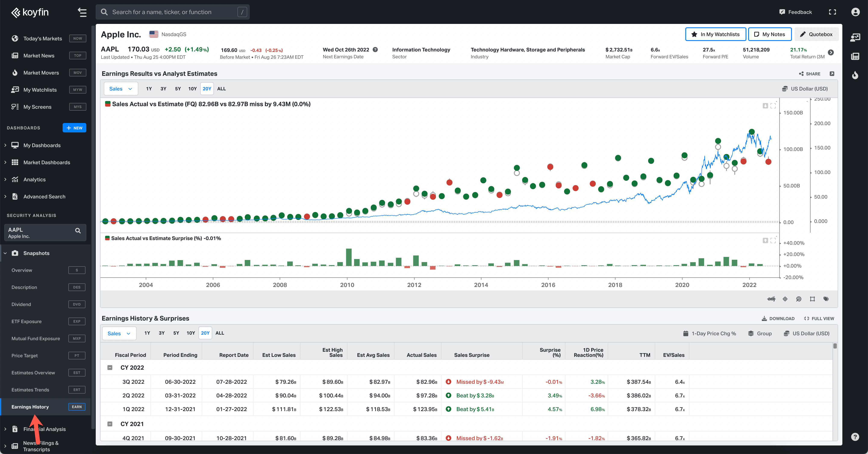The image size is (868, 454).
Task: Expand the My Dashboards section
Action: [x=5, y=145]
